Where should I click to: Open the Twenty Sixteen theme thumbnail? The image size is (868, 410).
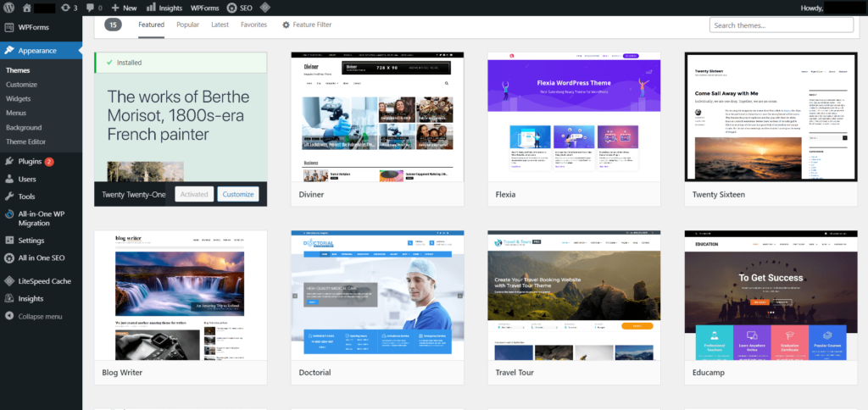[x=771, y=117]
